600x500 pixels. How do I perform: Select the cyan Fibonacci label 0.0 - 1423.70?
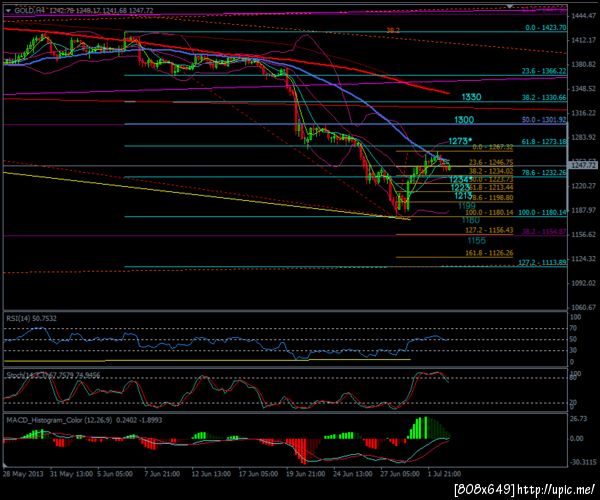[x=546, y=28]
